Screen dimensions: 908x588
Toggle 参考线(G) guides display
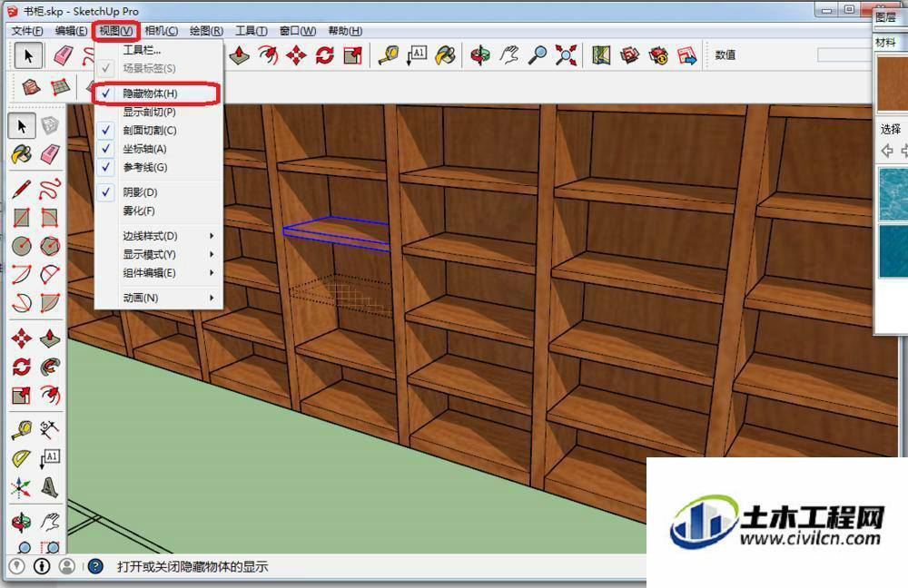(x=159, y=167)
